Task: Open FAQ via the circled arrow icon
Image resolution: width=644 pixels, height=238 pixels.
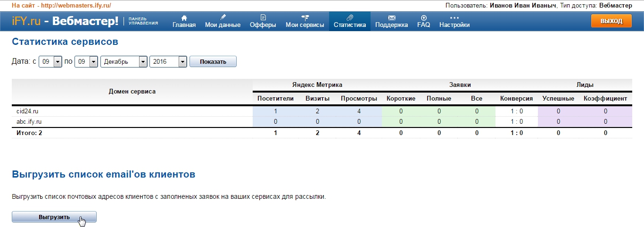Action: (x=423, y=18)
